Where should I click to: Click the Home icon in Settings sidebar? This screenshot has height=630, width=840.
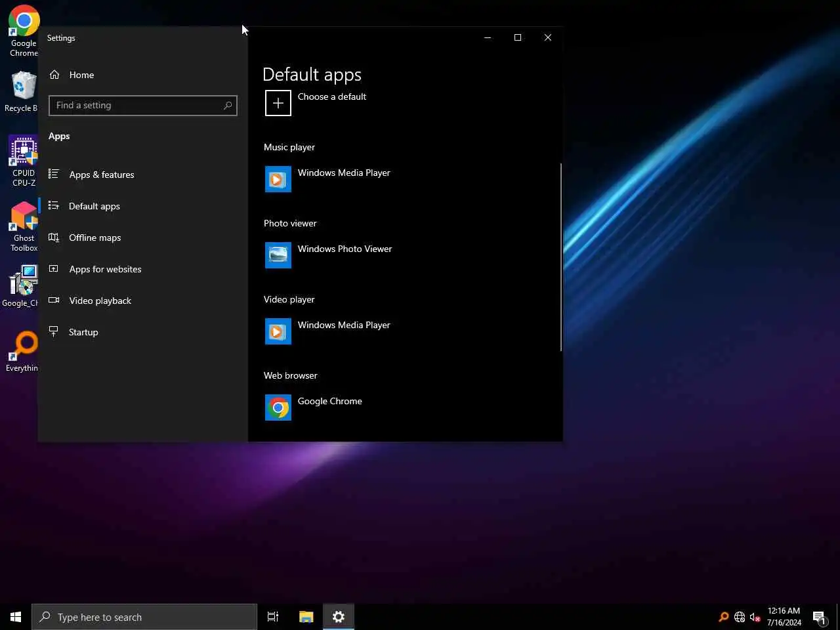click(54, 75)
